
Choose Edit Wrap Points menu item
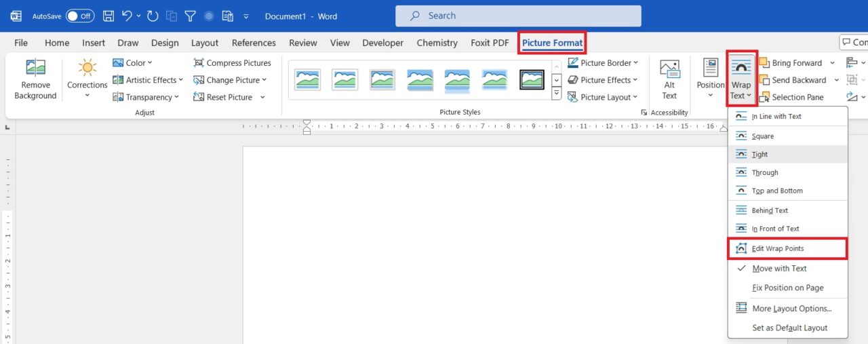pos(777,249)
